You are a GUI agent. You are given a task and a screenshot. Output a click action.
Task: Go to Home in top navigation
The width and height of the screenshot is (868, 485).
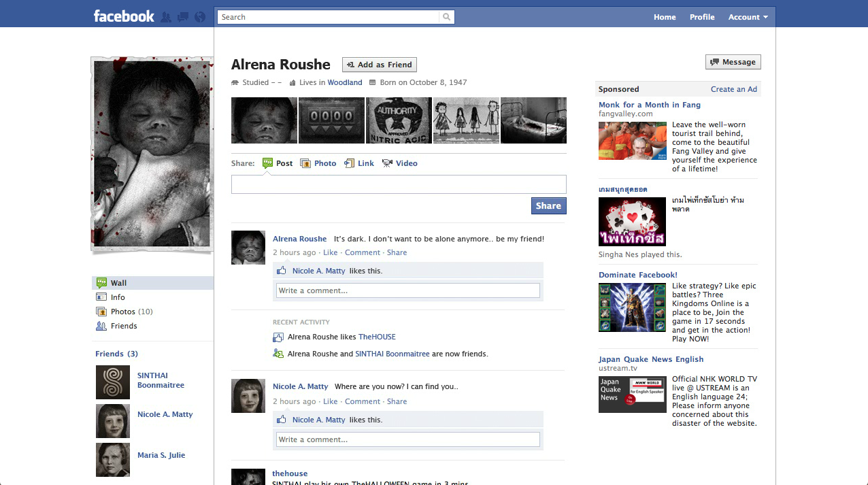click(665, 17)
